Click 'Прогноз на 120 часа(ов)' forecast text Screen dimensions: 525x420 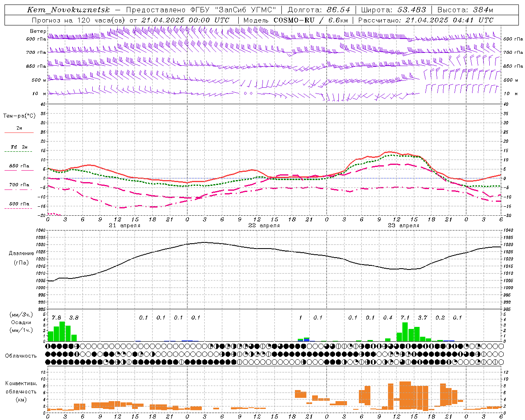(79, 20)
